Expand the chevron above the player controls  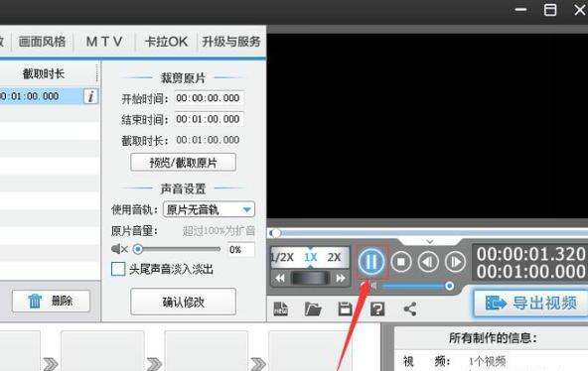[x=430, y=241]
